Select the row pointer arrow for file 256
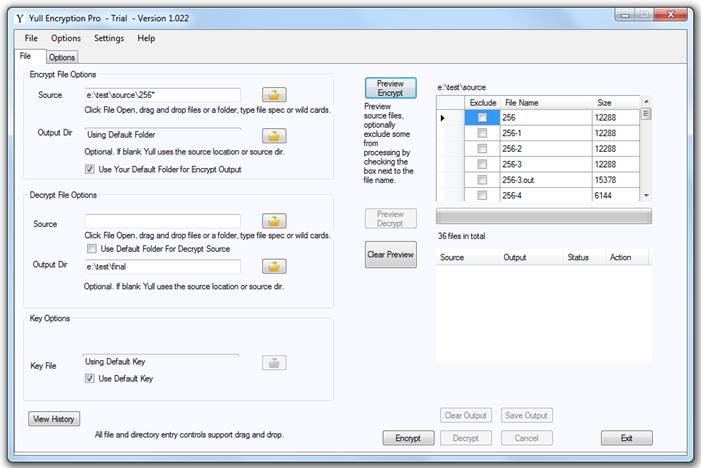 [445, 118]
